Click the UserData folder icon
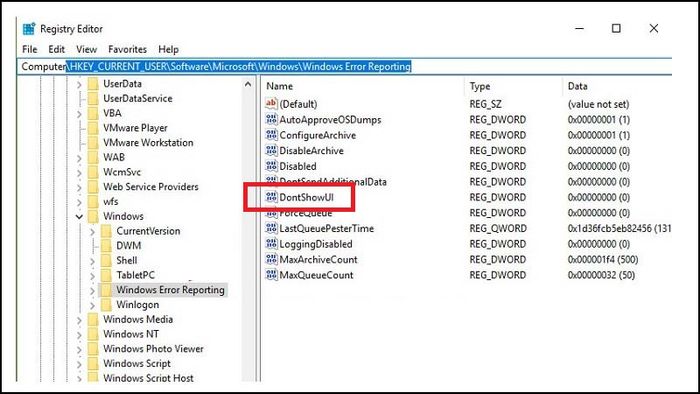 tap(93, 83)
